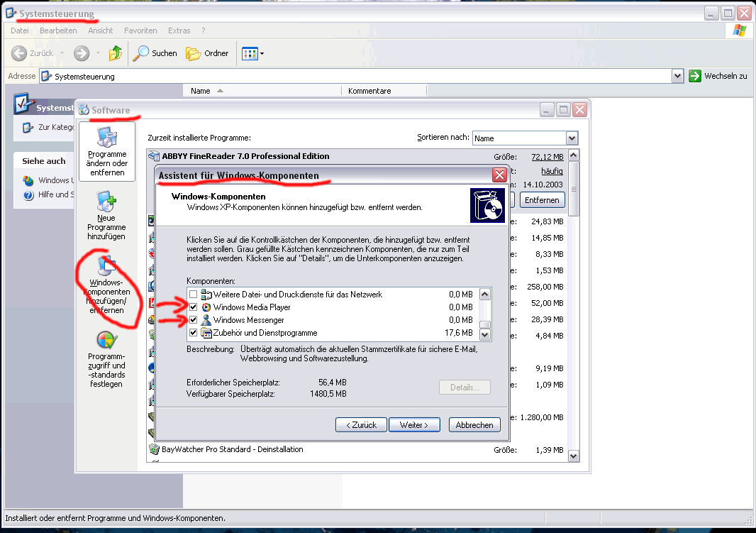
Task: Open Suchen search in toolbar
Action: click(155, 53)
